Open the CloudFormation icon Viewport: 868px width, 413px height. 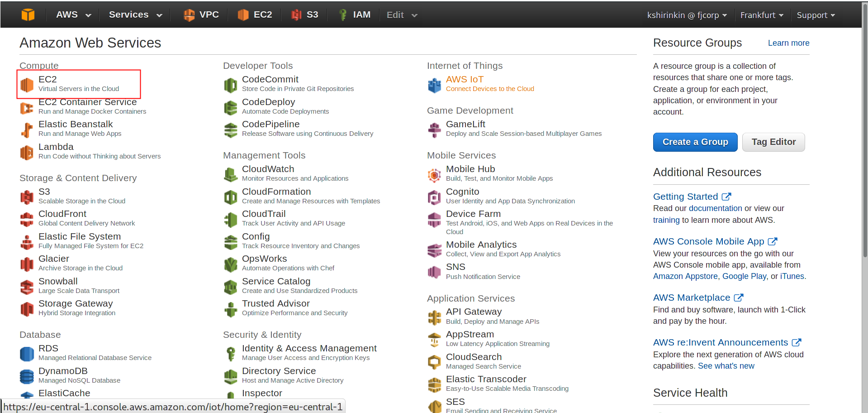(231, 197)
